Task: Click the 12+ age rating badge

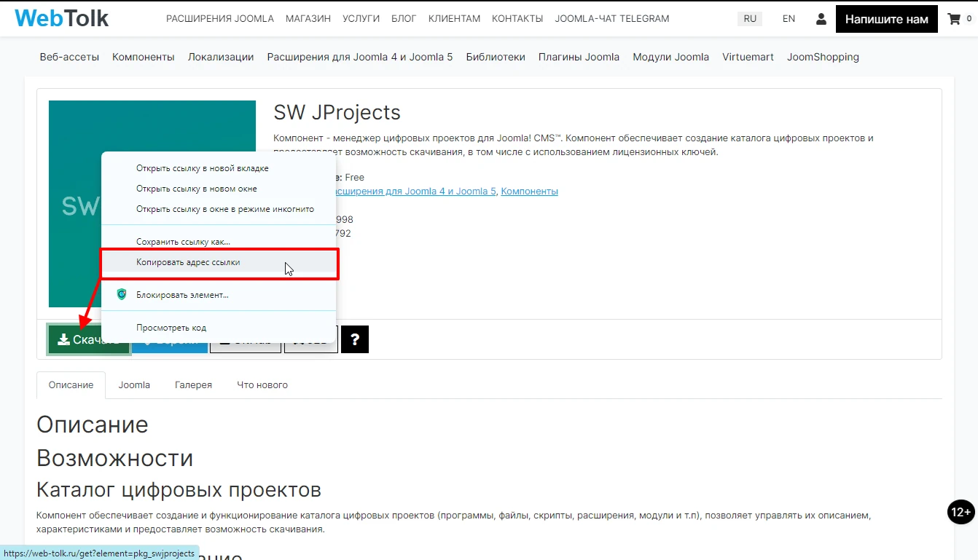Action: (x=961, y=513)
